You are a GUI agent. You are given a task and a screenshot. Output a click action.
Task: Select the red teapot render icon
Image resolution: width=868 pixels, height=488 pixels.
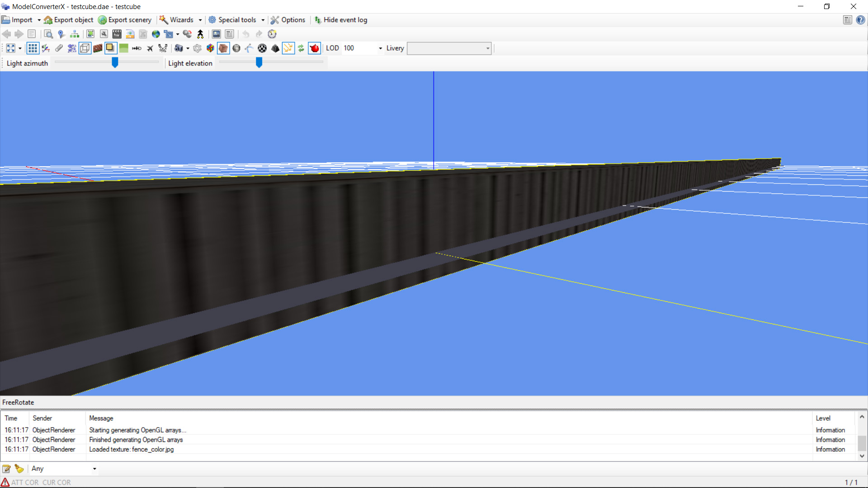[314, 48]
